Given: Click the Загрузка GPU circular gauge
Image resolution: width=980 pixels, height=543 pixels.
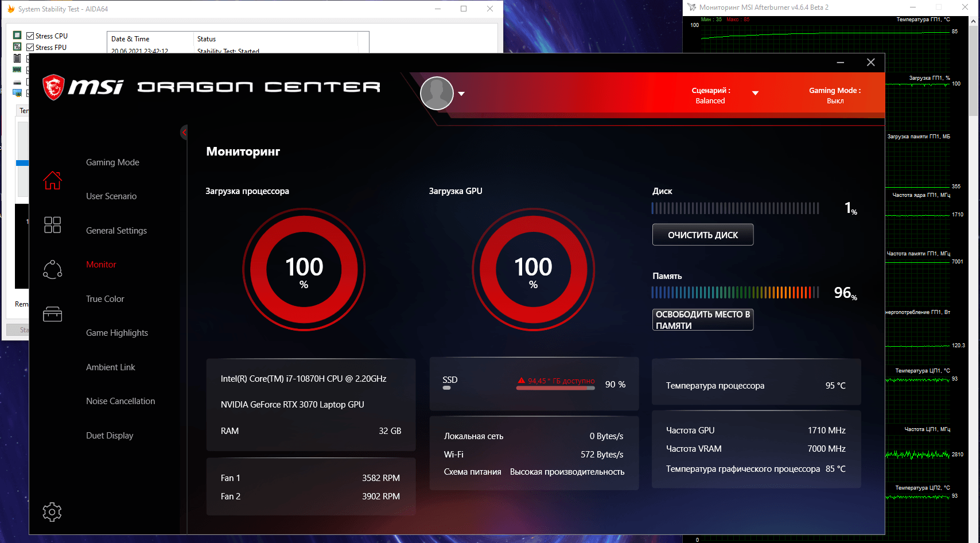Looking at the screenshot, I should [x=534, y=269].
